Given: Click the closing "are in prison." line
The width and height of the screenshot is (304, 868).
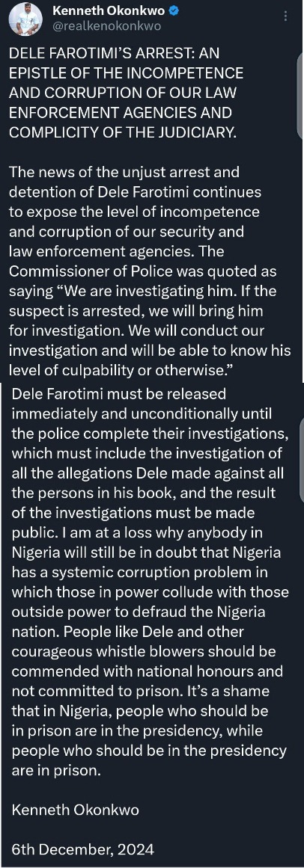Looking at the screenshot, I should [56, 771].
